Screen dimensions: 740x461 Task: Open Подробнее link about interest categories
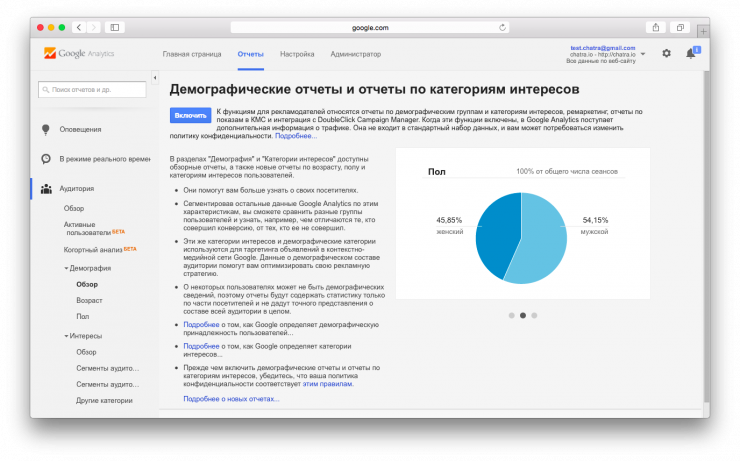coord(201,346)
